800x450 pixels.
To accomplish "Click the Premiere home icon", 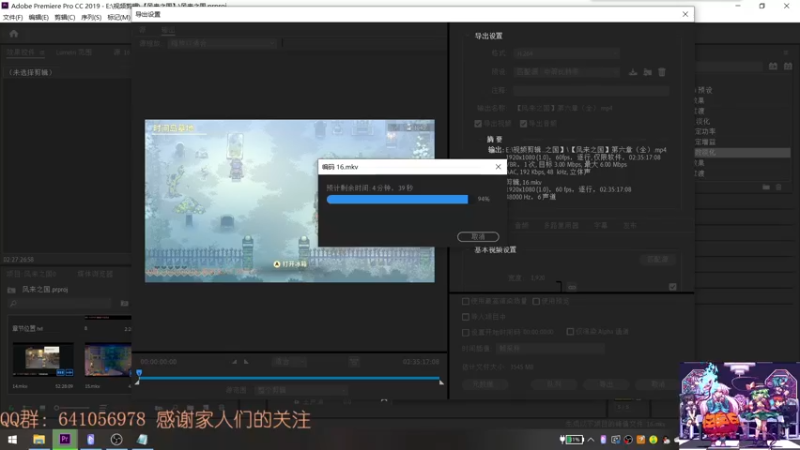I will 14,34.
